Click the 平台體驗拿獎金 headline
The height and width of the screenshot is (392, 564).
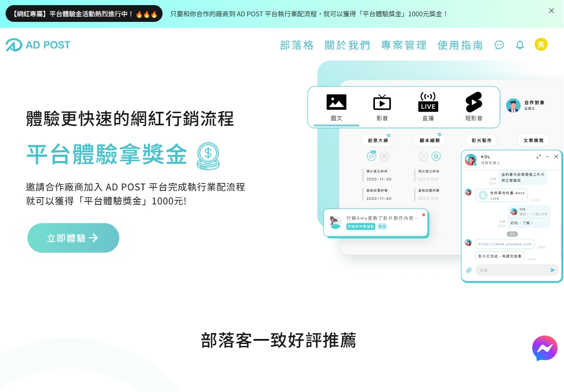[x=107, y=154]
